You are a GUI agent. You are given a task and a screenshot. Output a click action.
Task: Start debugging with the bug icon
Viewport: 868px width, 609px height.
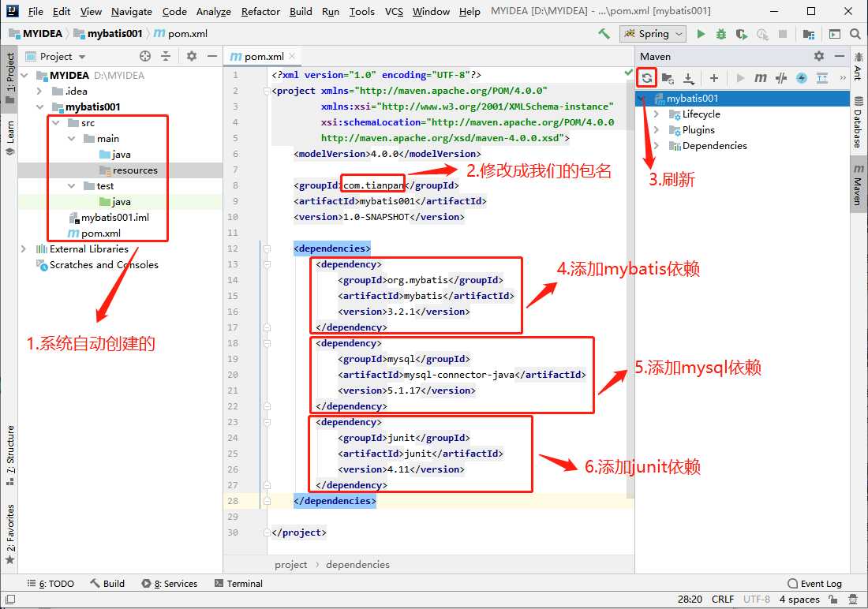click(720, 34)
